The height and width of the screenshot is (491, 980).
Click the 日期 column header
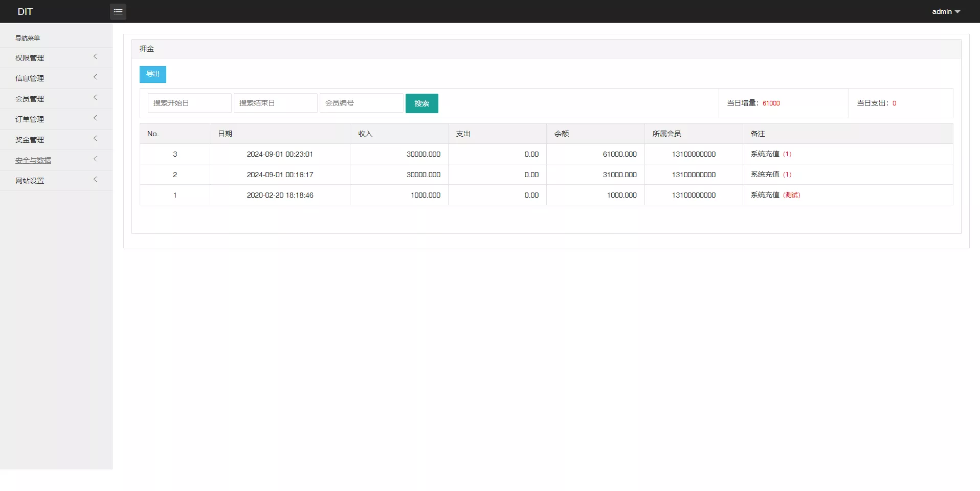coord(225,134)
